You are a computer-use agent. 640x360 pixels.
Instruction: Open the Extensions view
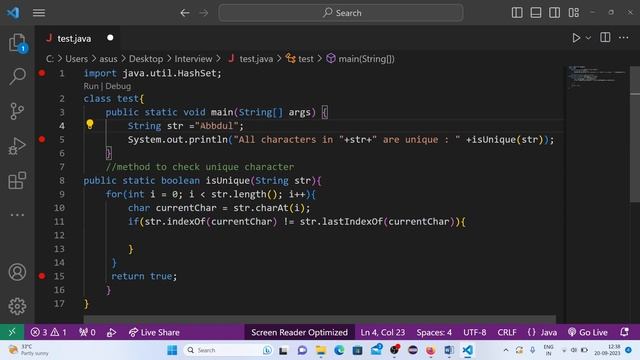tap(17, 180)
